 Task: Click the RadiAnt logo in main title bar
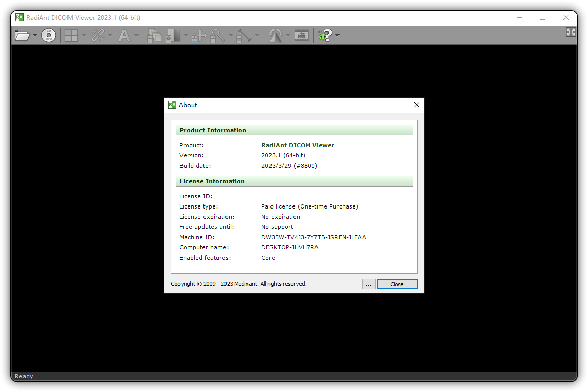19,17
